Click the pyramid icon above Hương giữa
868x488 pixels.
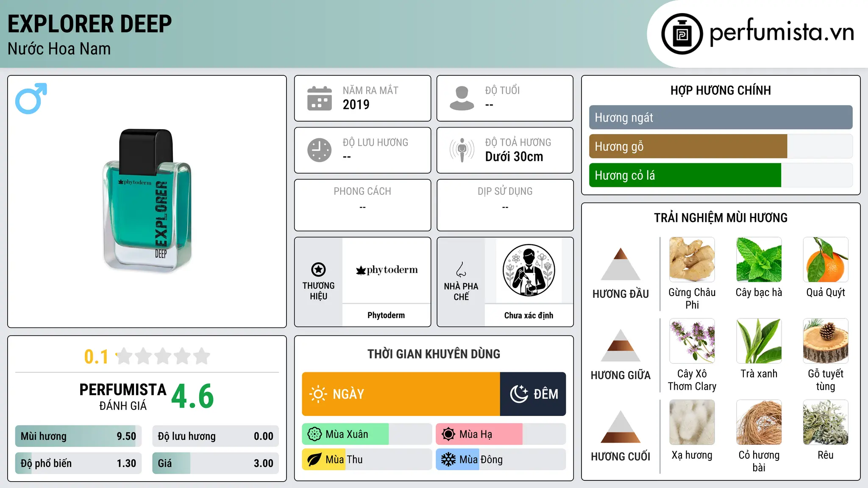pyautogui.click(x=620, y=345)
